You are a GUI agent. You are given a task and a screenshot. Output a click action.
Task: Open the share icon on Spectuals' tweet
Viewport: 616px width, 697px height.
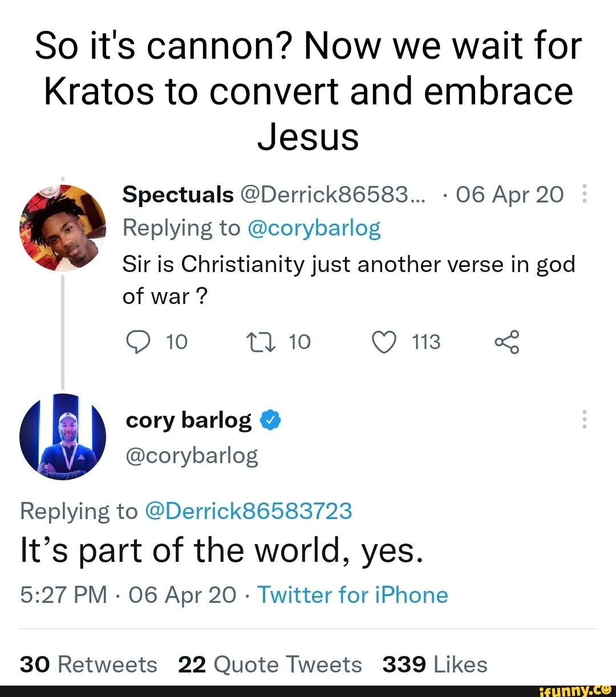pos(507,342)
